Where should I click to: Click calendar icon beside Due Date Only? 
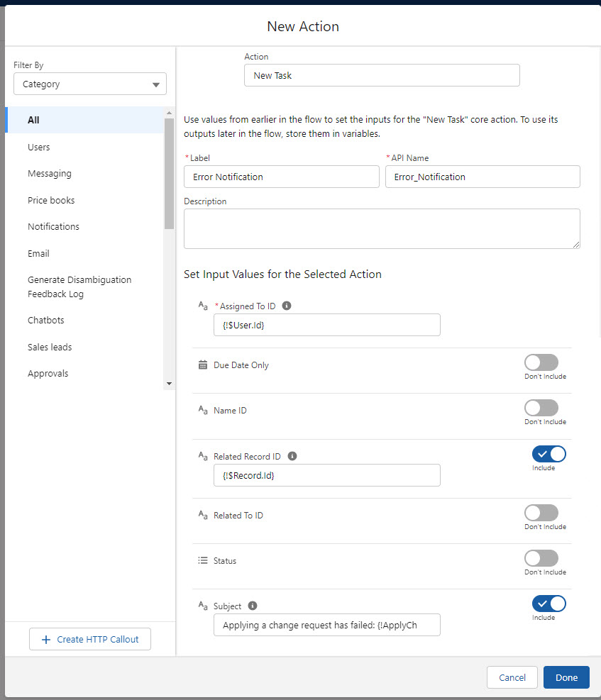(x=203, y=365)
